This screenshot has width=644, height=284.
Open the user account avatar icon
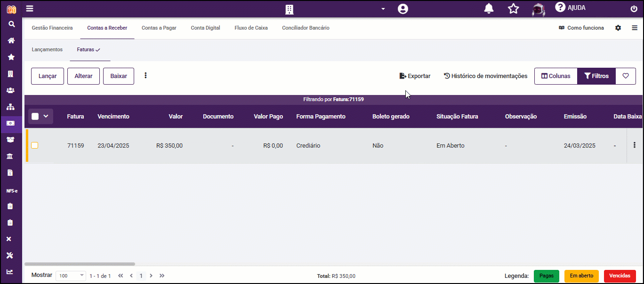click(402, 9)
